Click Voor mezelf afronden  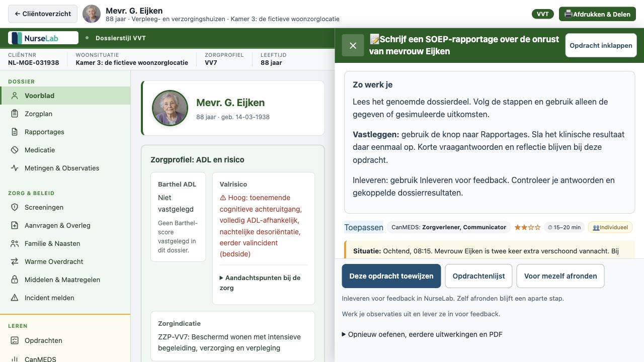pos(560,276)
